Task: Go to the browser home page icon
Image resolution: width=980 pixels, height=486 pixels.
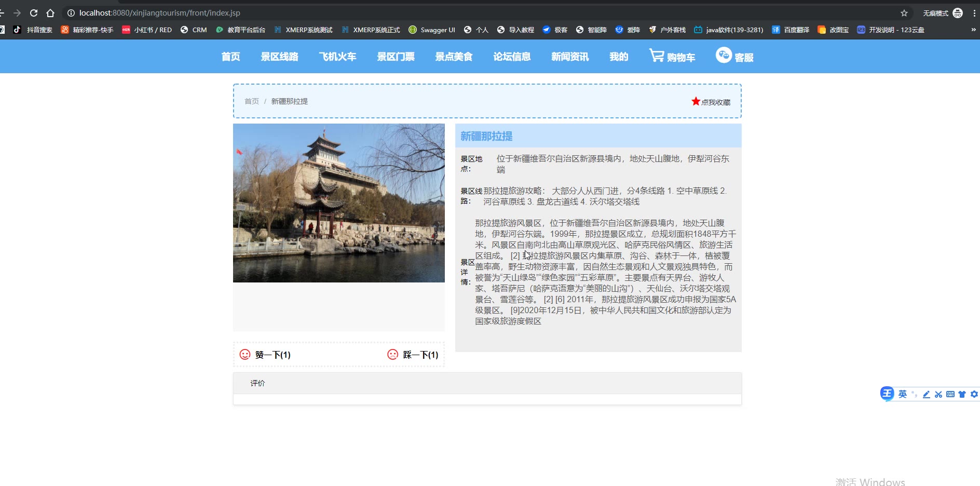Action: [x=50, y=13]
